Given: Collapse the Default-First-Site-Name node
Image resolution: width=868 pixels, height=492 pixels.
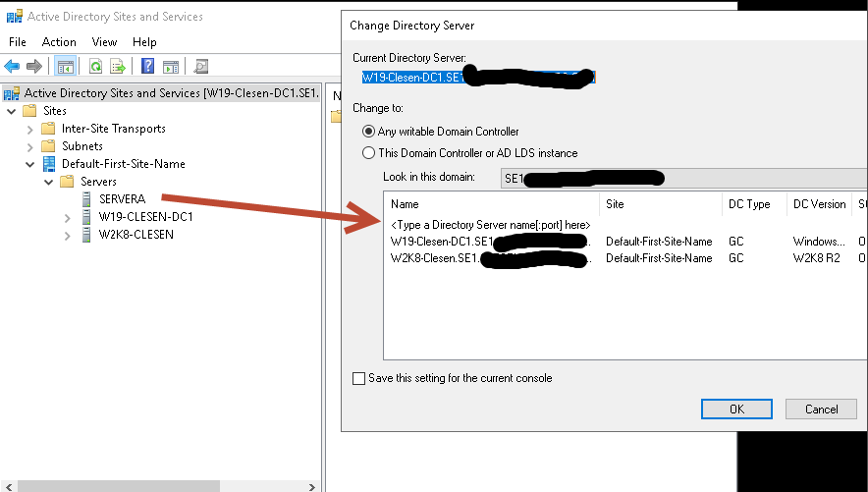Looking at the screenshot, I should pos(29,164).
